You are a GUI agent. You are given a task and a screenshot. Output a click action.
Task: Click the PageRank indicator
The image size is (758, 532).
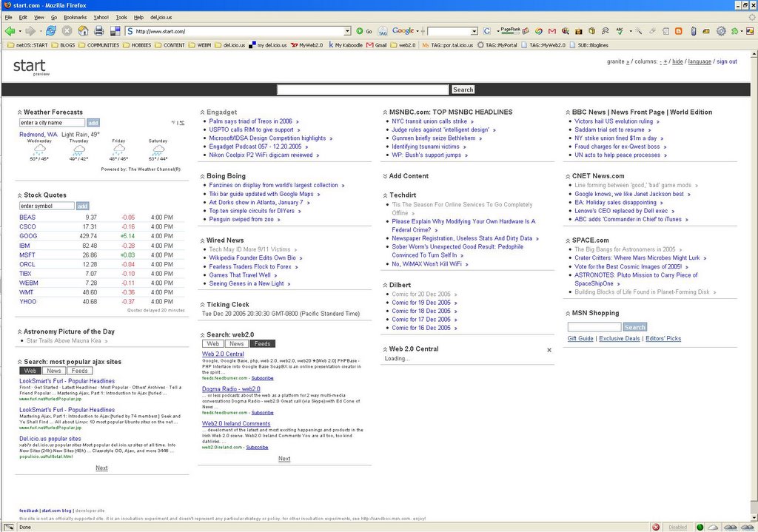[x=510, y=30]
